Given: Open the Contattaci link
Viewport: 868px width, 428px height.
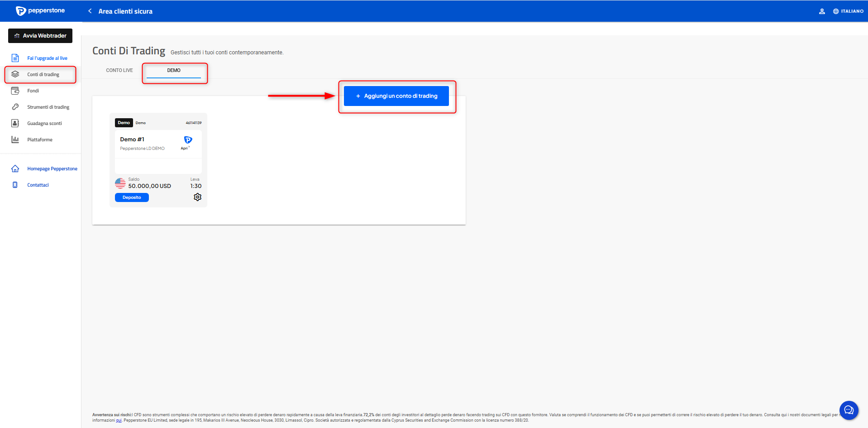Looking at the screenshot, I should (38, 185).
